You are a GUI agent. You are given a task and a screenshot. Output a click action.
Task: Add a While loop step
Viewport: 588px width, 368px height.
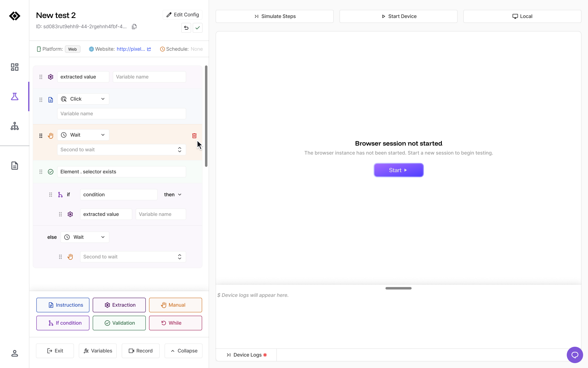[x=175, y=323]
